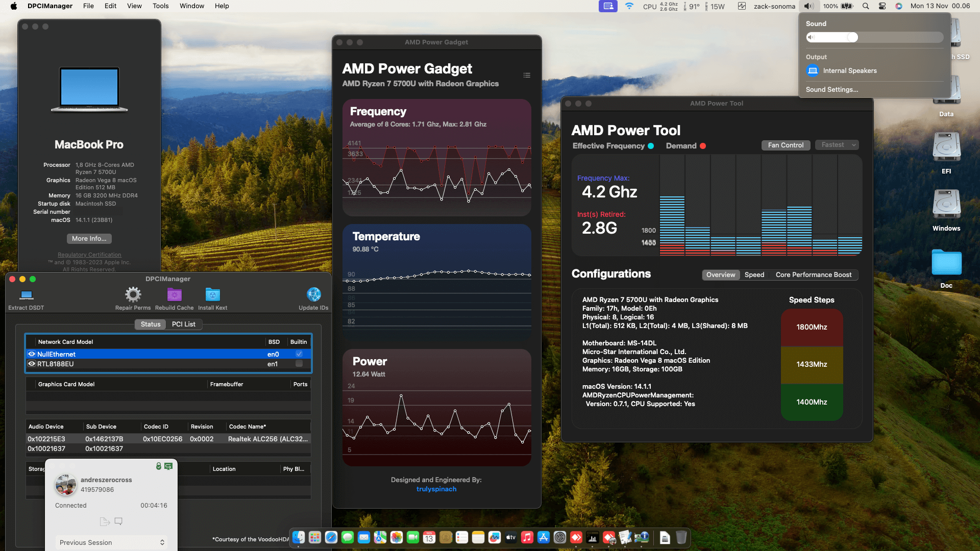Click the 1433Mhz speed step button

pos(812,364)
